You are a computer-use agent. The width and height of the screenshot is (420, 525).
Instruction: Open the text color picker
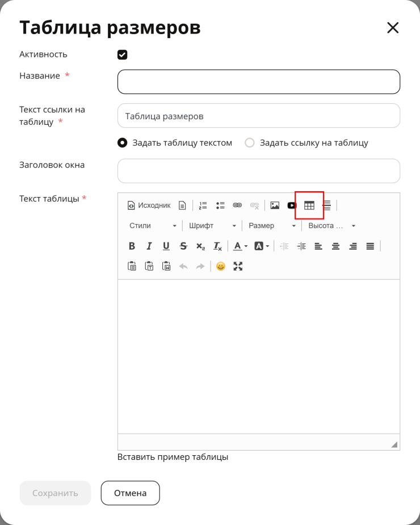coord(240,246)
